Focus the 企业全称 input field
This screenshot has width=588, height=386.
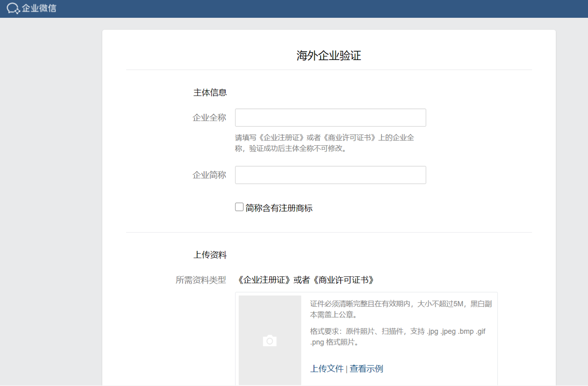tap(330, 117)
